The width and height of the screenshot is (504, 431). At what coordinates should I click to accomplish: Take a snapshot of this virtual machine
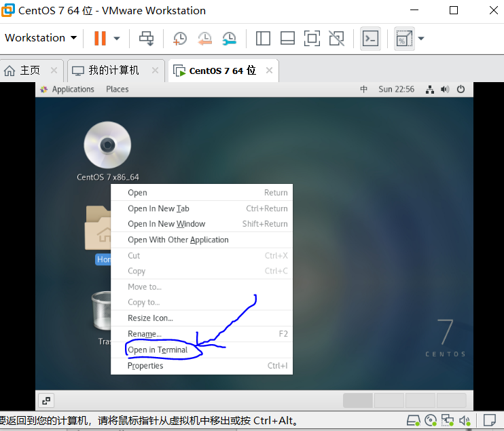(180, 38)
